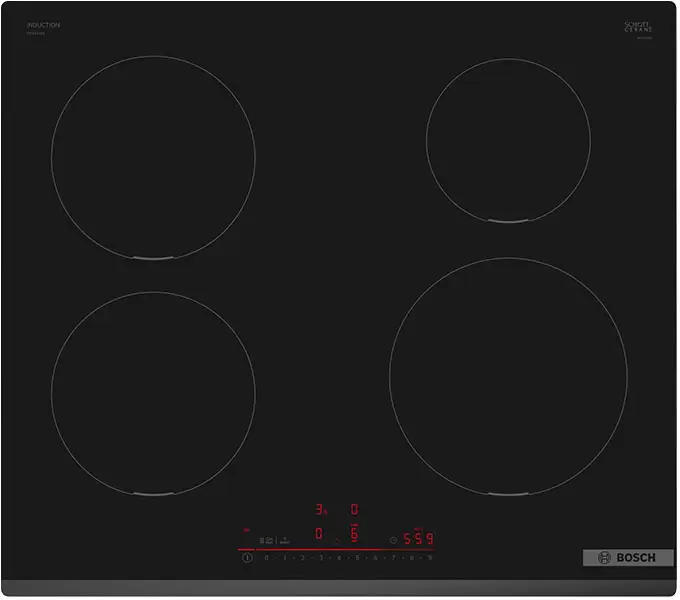This screenshot has height=600, width=680.
Task: Tap level 3 on the power scale
Action: click(321, 558)
